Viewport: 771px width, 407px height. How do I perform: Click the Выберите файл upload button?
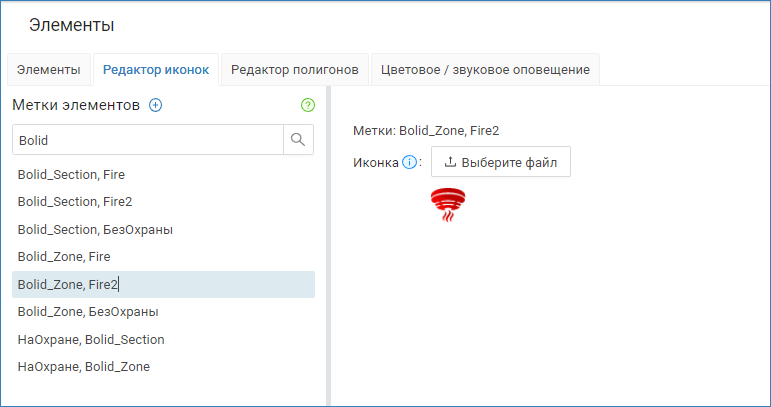(x=501, y=162)
